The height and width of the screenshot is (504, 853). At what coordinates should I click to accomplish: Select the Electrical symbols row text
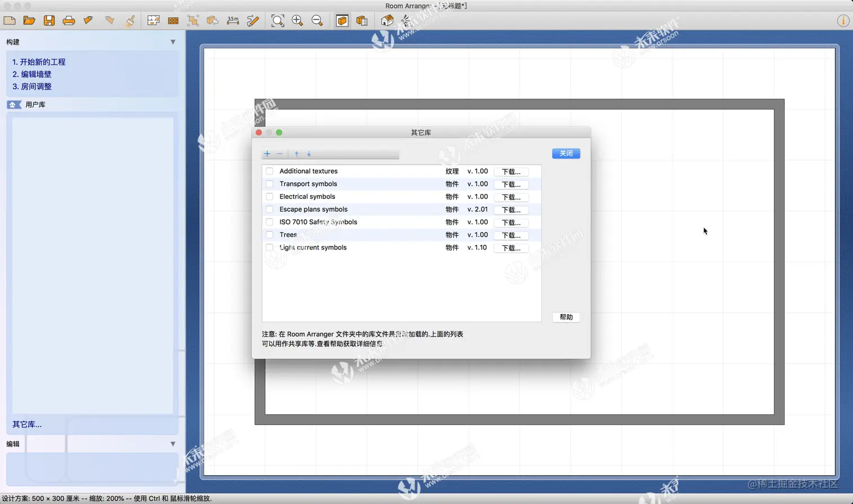(x=307, y=197)
